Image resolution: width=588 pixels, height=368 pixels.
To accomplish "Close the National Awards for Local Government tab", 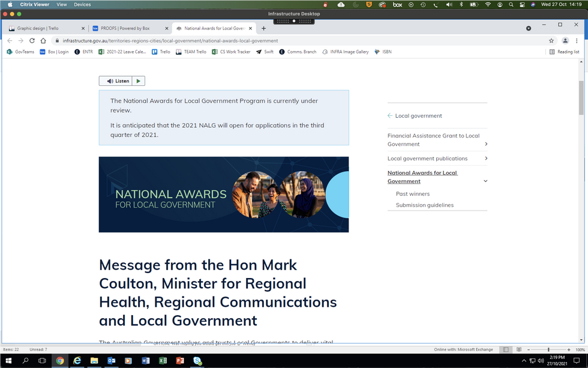I will (251, 28).
